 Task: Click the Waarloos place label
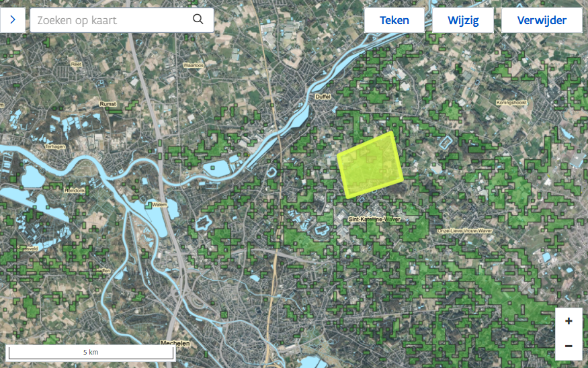(194, 65)
